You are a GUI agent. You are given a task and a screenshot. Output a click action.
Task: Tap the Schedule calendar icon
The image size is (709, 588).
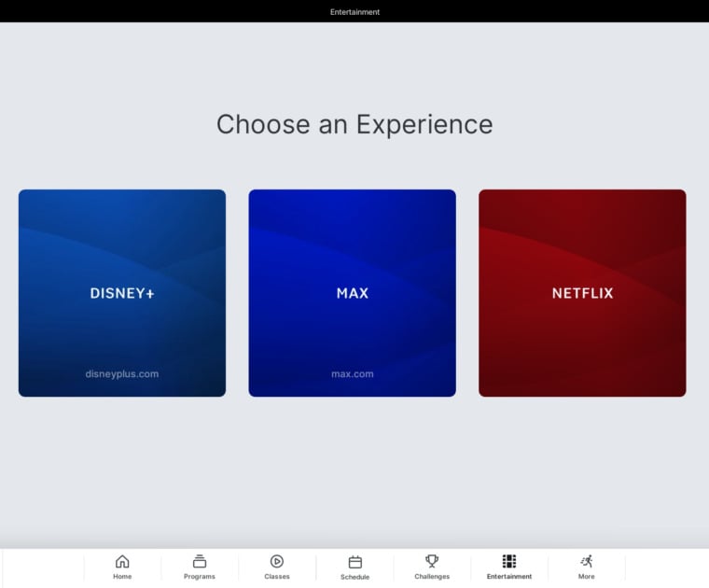coord(354,562)
